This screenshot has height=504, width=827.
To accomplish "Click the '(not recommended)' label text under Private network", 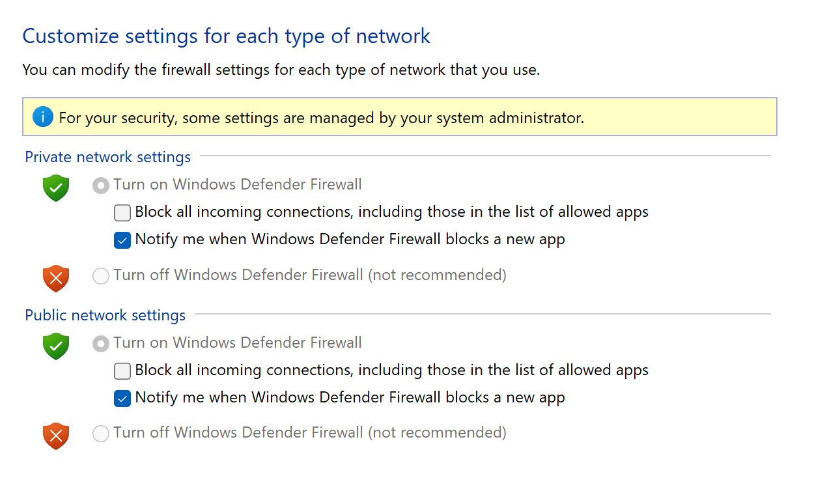I will click(437, 275).
